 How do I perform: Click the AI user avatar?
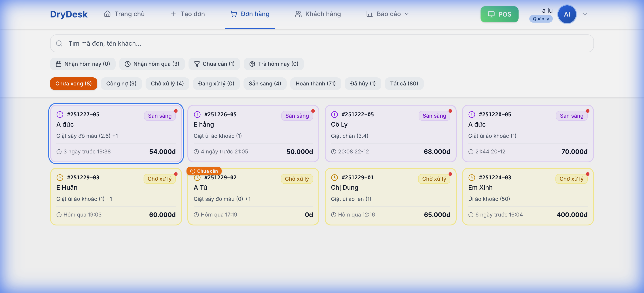pos(567,15)
